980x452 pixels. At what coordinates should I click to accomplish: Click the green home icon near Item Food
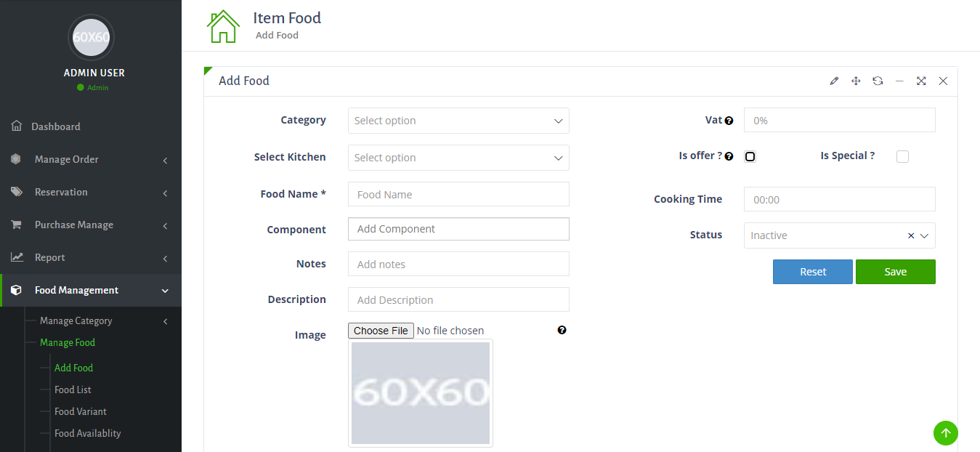pyautogui.click(x=223, y=25)
